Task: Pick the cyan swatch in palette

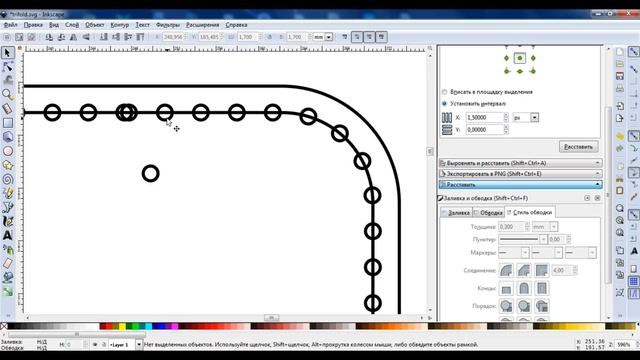Action: (149, 326)
